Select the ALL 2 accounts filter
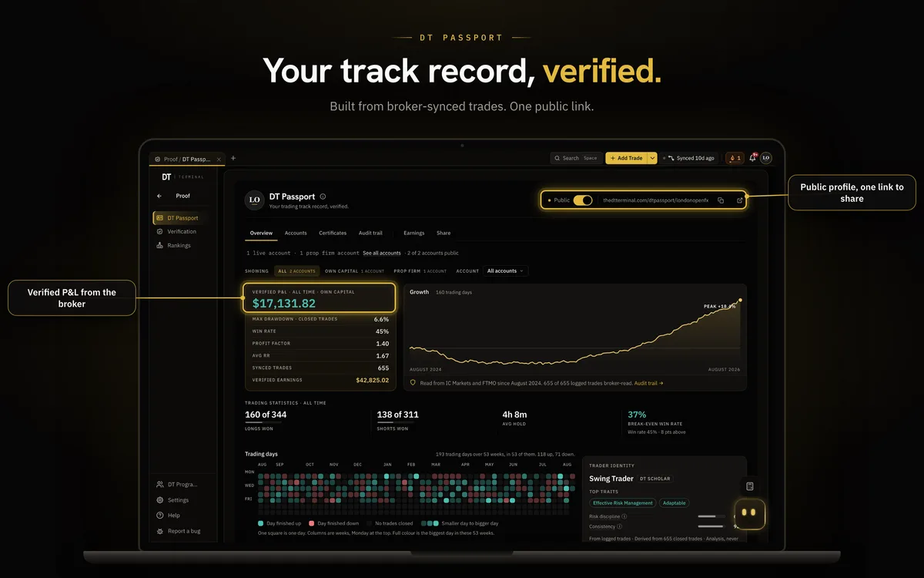This screenshot has width=924, height=578. click(x=296, y=271)
